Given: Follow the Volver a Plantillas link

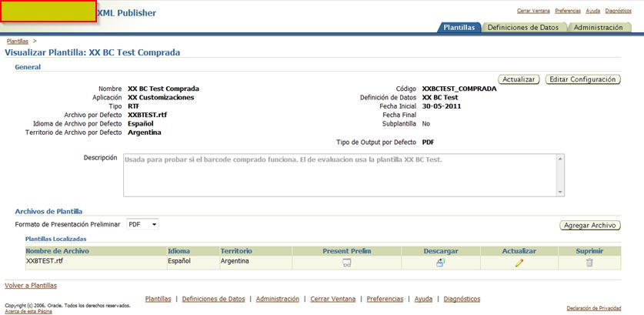Looking at the screenshot, I should pos(31,286).
